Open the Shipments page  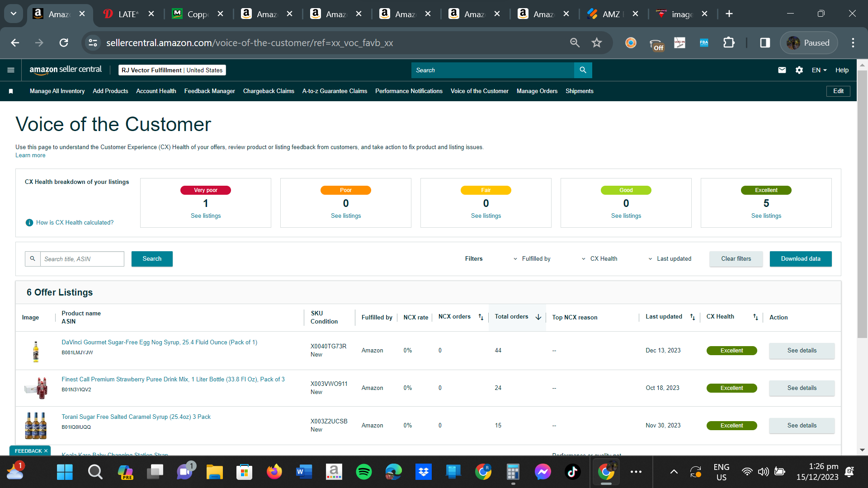[580, 91]
